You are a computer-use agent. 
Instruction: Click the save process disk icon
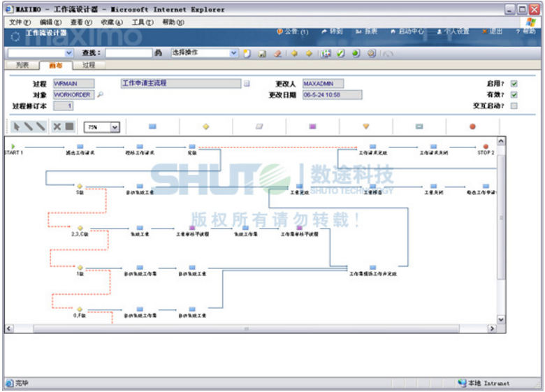coord(262,54)
